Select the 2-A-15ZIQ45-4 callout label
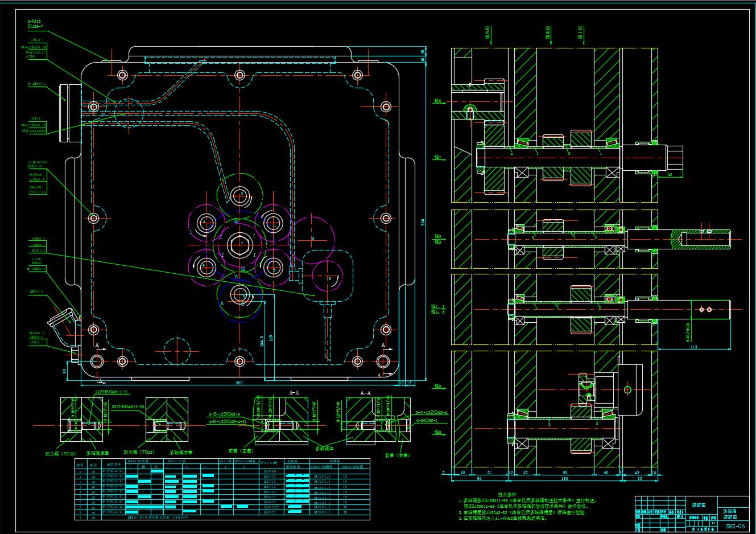The width and height of the screenshot is (756, 534). tap(431, 412)
